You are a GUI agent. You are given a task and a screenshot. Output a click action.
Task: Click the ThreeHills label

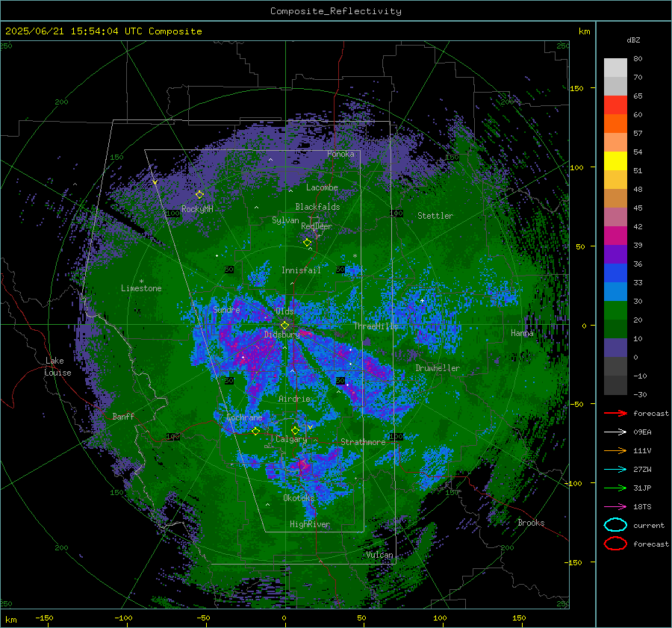(376, 326)
